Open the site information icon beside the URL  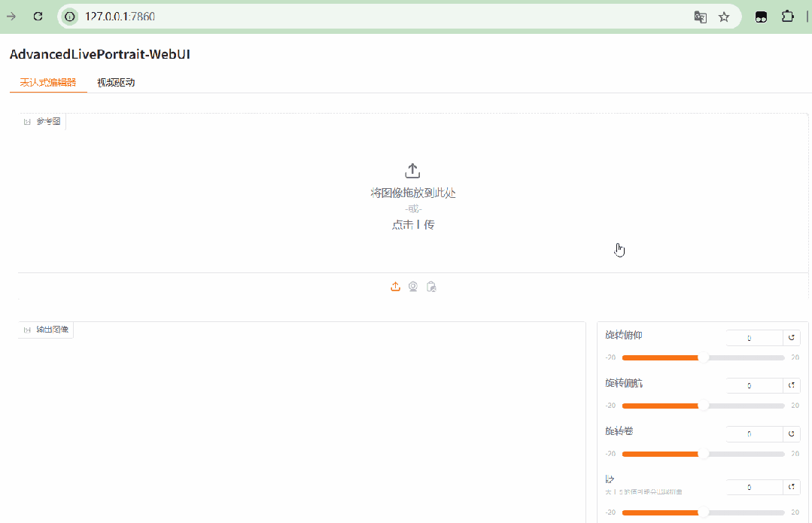tap(70, 17)
